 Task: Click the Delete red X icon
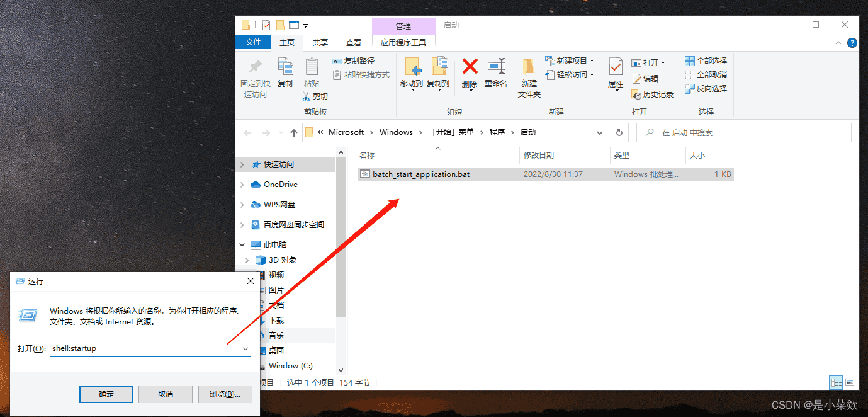coord(470,67)
